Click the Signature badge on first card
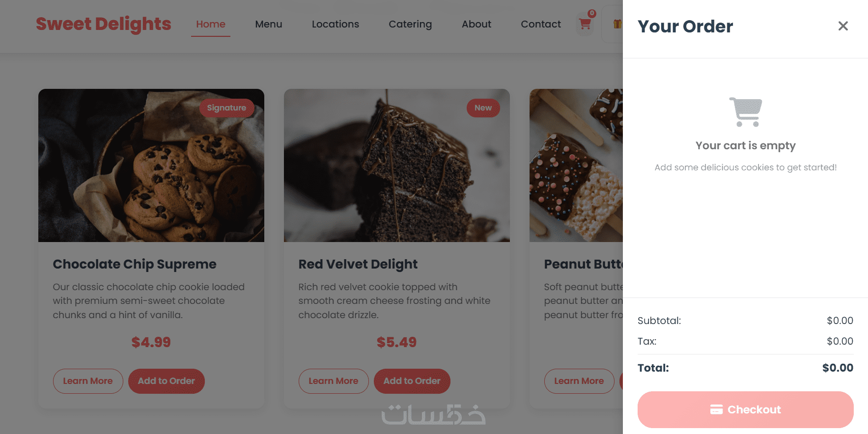 click(x=226, y=108)
